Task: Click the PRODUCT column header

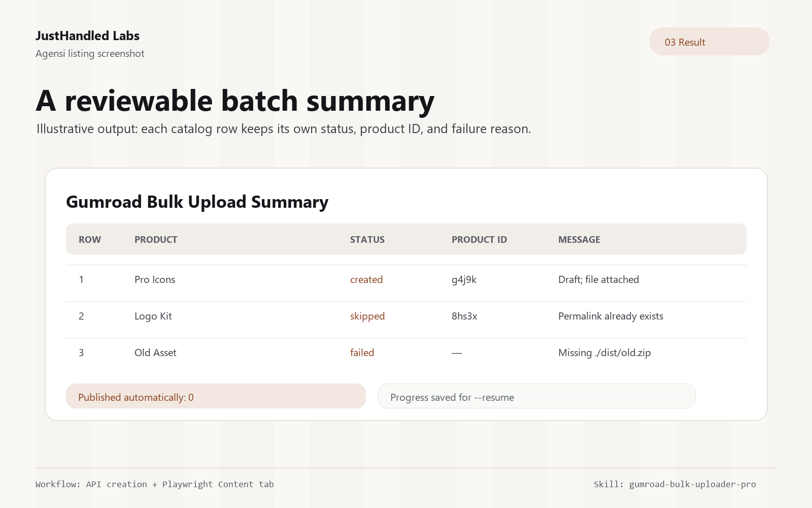Action: click(x=156, y=240)
